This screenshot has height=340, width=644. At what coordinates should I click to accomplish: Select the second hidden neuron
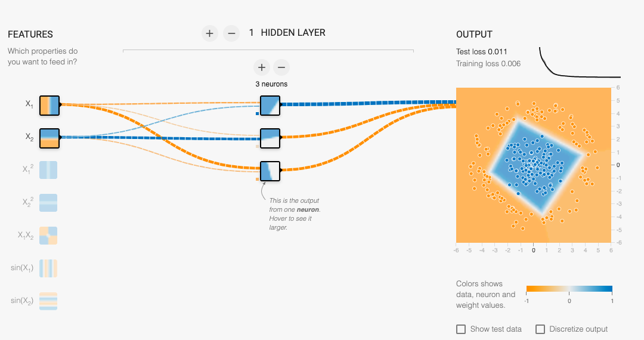click(x=270, y=138)
